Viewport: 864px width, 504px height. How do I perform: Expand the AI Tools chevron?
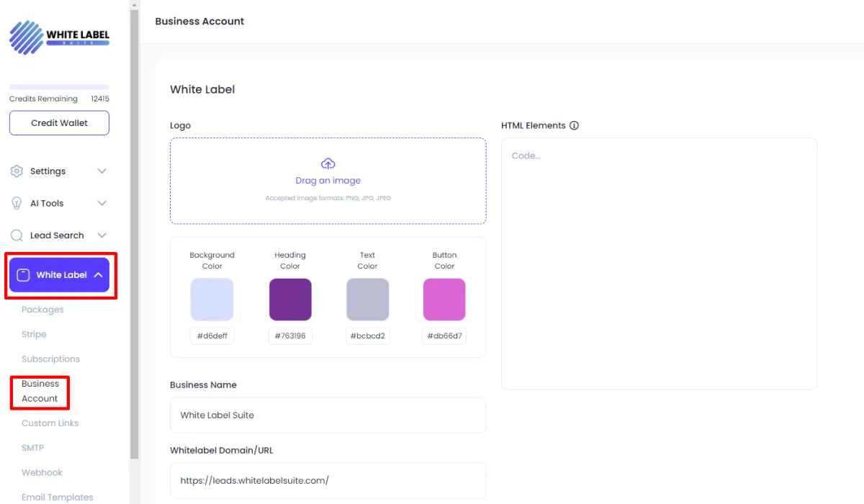click(102, 204)
